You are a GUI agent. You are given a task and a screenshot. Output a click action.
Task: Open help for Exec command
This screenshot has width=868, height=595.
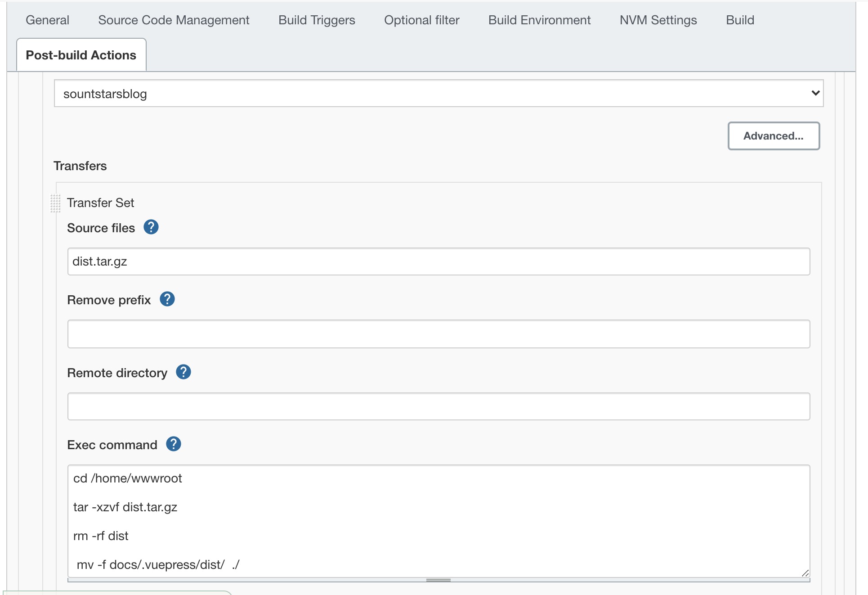coord(174,444)
